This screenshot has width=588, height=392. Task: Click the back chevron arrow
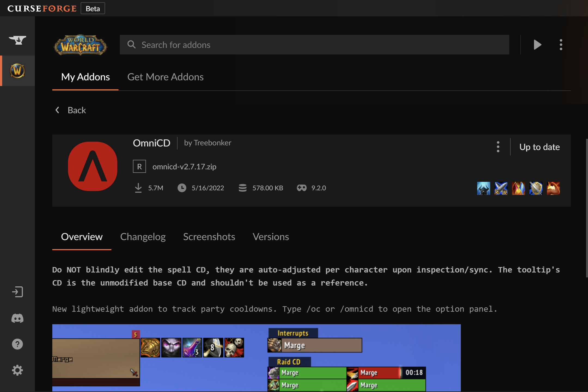click(57, 110)
